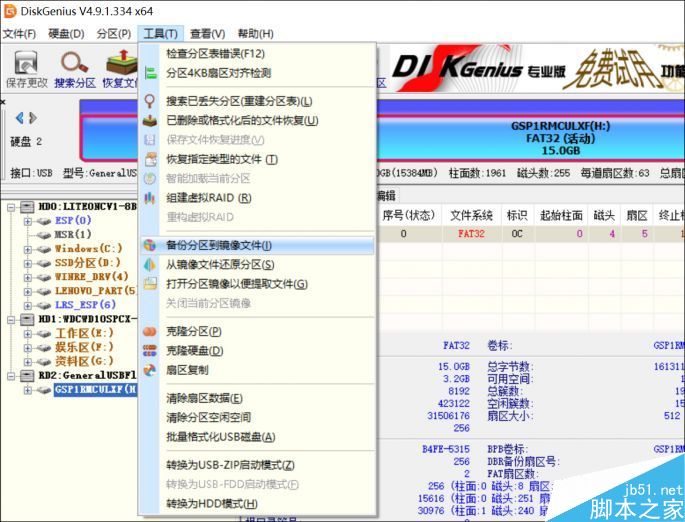This screenshot has width=685, height=522.
Task: Click the search lost partitions magnifier icon
Action: tap(150, 101)
